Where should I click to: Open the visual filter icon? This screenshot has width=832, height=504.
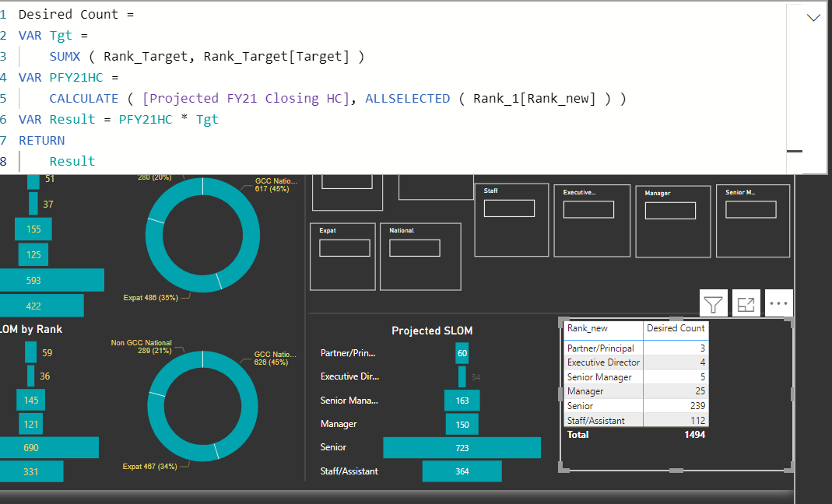[x=713, y=304]
